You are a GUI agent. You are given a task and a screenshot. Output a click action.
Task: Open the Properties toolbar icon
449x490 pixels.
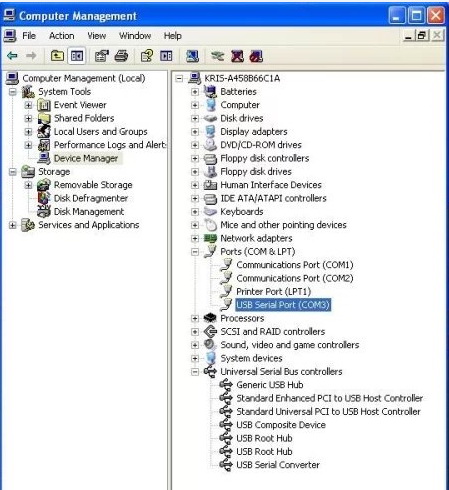102,56
